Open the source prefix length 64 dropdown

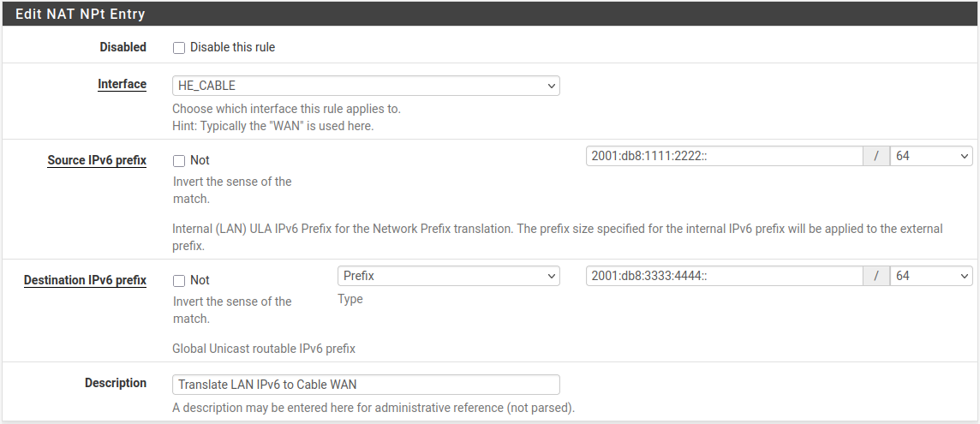(931, 156)
